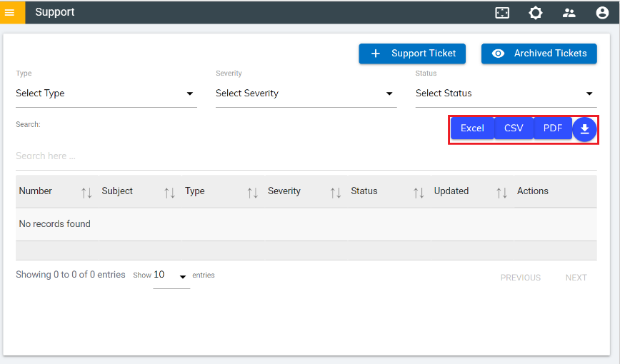Image resolution: width=620 pixels, height=364 pixels.
Task: Open the Select Severity dropdown
Action: [306, 93]
